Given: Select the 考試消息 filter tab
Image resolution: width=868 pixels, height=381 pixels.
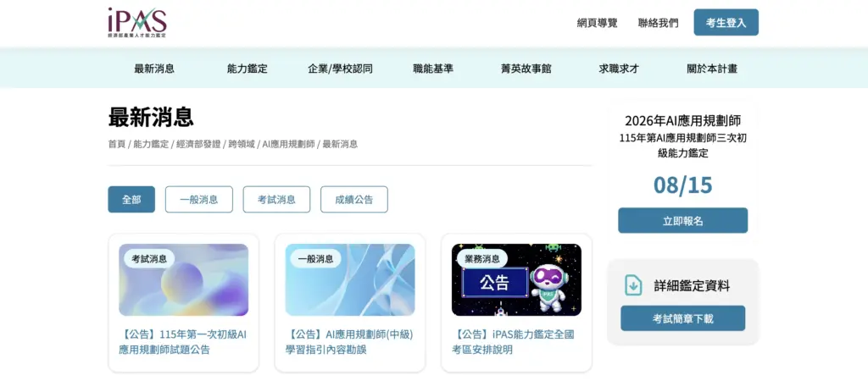Looking at the screenshot, I should tap(276, 200).
